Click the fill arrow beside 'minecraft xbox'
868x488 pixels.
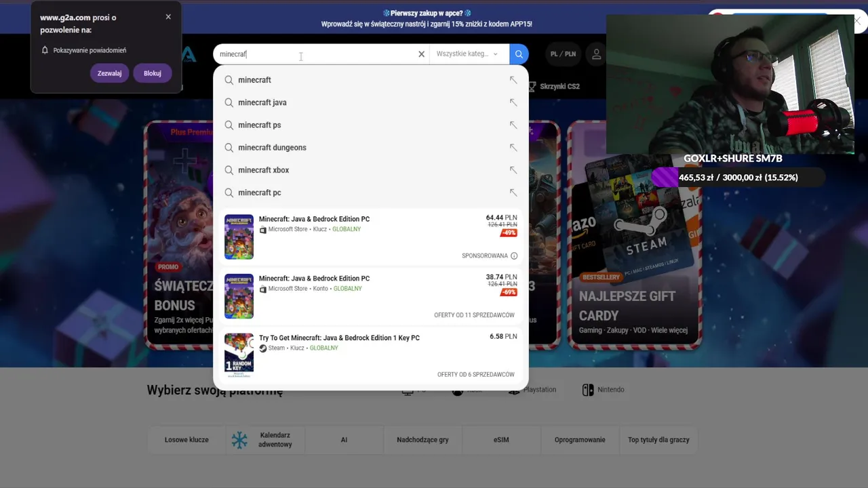tap(513, 170)
